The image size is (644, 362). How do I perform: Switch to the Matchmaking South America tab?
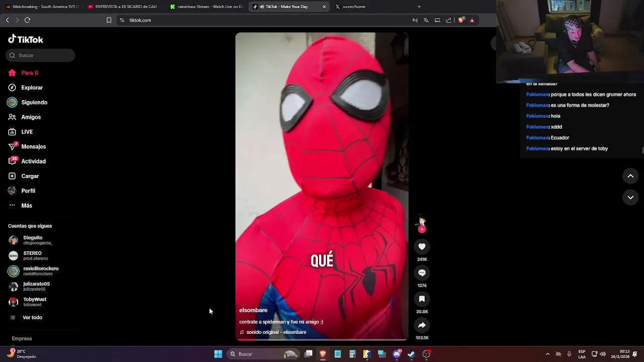pos(42,7)
